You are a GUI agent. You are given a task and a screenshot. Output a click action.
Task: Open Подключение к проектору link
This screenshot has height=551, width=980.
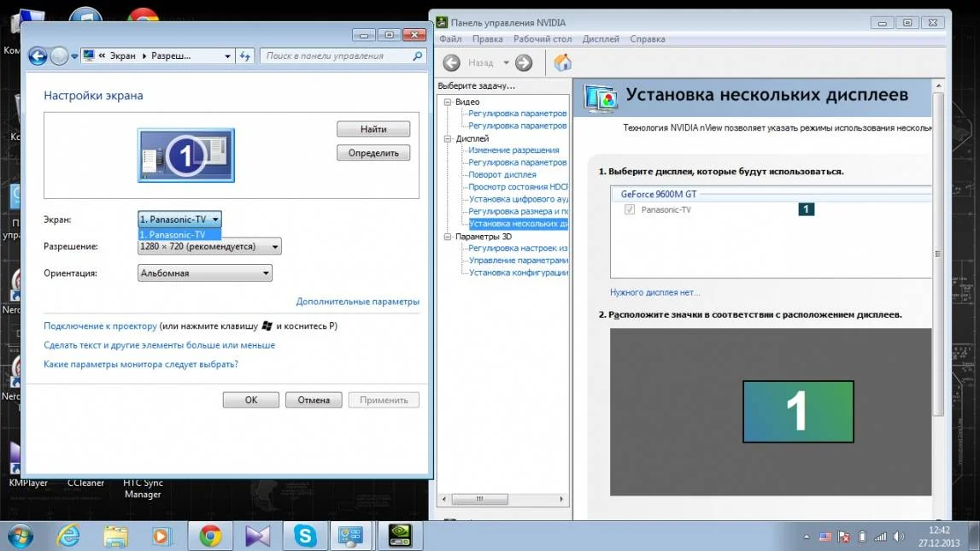click(100, 326)
